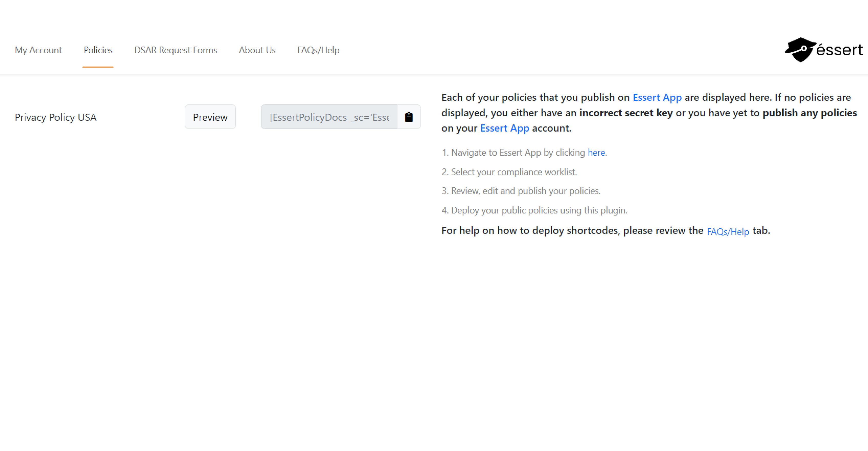Click the bold 'incorrect secret key' text
This screenshot has height=451, width=868.
[x=626, y=113]
